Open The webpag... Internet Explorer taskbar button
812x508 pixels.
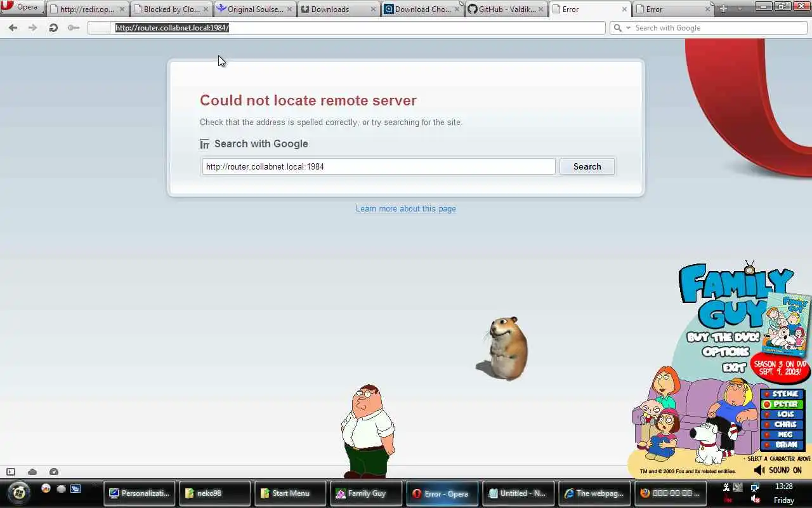[x=594, y=493]
